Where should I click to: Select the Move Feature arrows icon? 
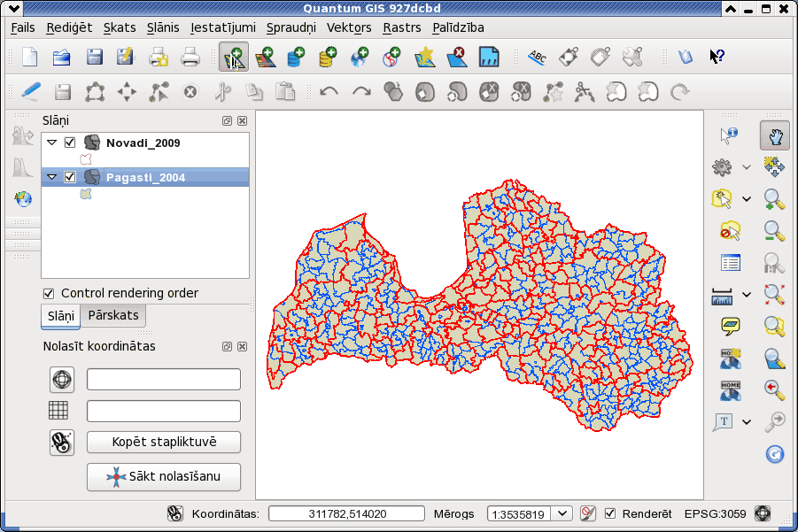[127, 92]
